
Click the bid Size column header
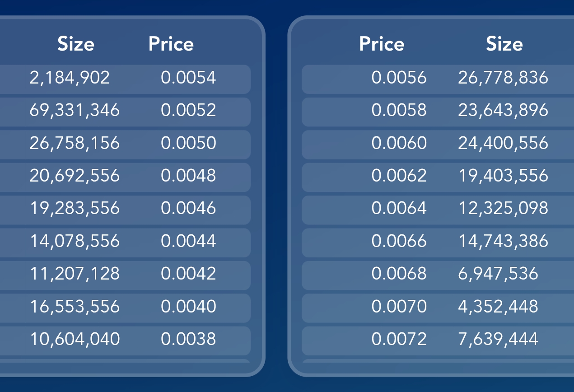tap(76, 44)
